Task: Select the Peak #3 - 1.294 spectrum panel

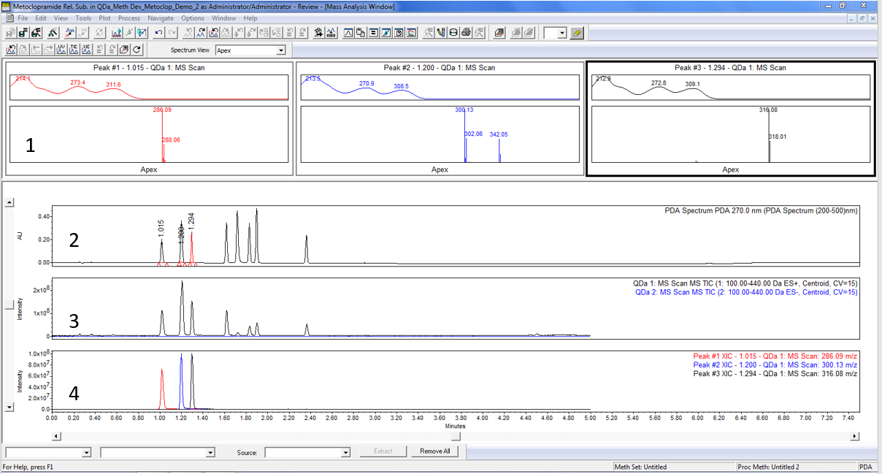Action: pyautogui.click(x=731, y=119)
